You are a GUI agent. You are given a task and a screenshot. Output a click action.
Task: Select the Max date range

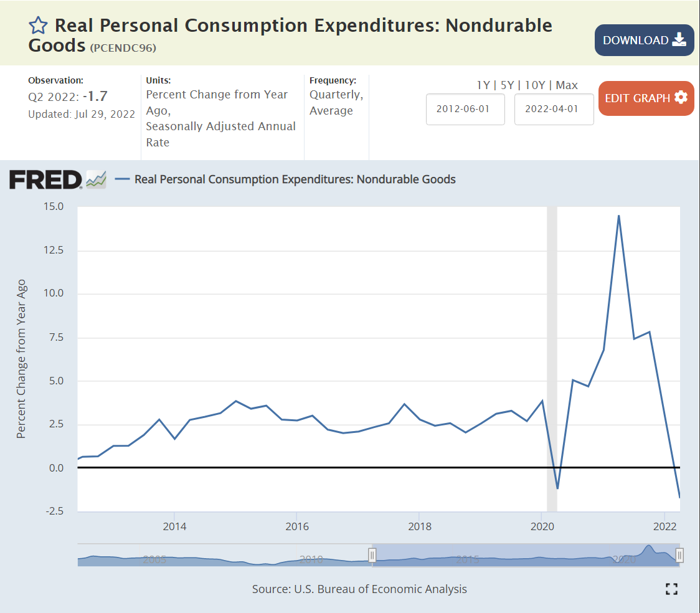[567, 85]
